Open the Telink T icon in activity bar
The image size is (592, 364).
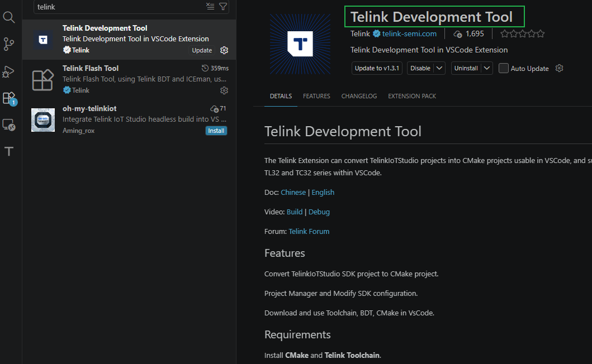pyautogui.click(x=9, y=152)
